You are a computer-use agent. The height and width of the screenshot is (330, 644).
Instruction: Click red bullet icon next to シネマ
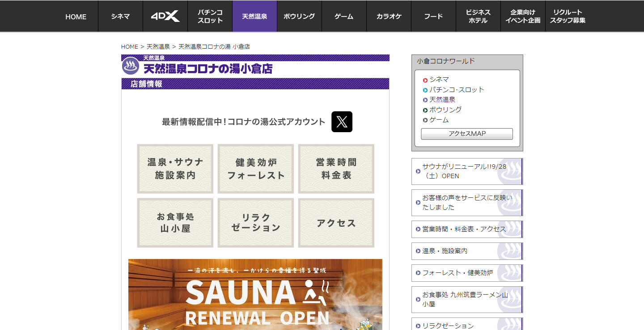point(425,80)
